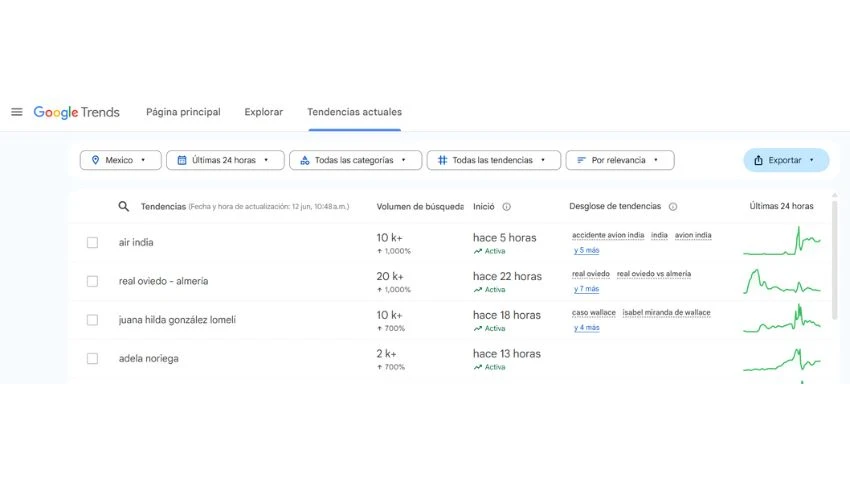Image resolution: width=850 pixels, height=480 pixels.
Task: Click the Activa trend icon for juana hilda gonzález lomelí
Action: coord(478,328)
